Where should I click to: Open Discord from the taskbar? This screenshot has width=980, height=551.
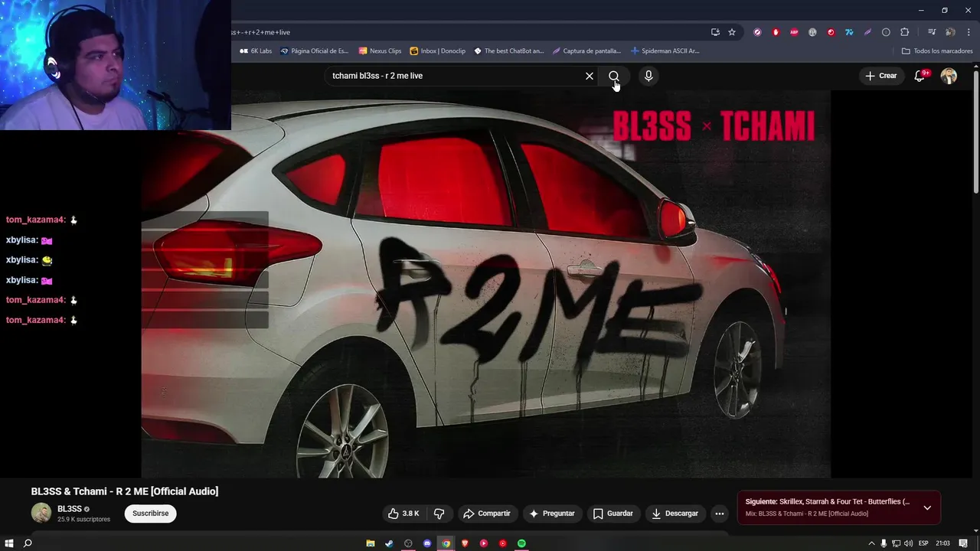[427, 543]
